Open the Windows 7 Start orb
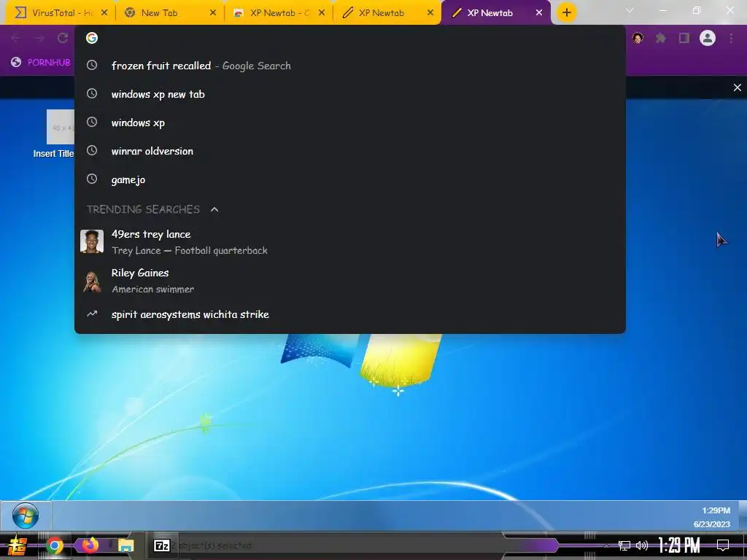747x560 pixels. (26, 516)
